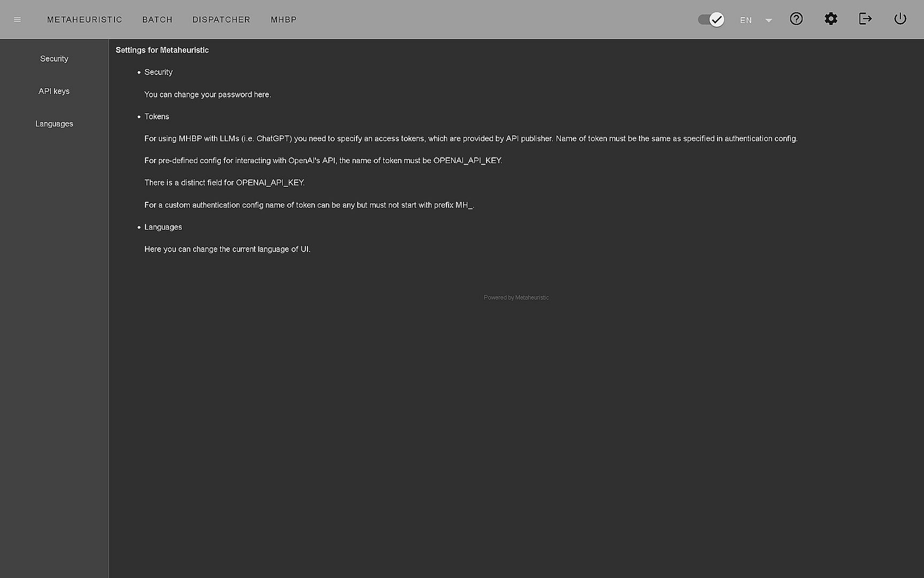Select Security in the sidebar

54,59
